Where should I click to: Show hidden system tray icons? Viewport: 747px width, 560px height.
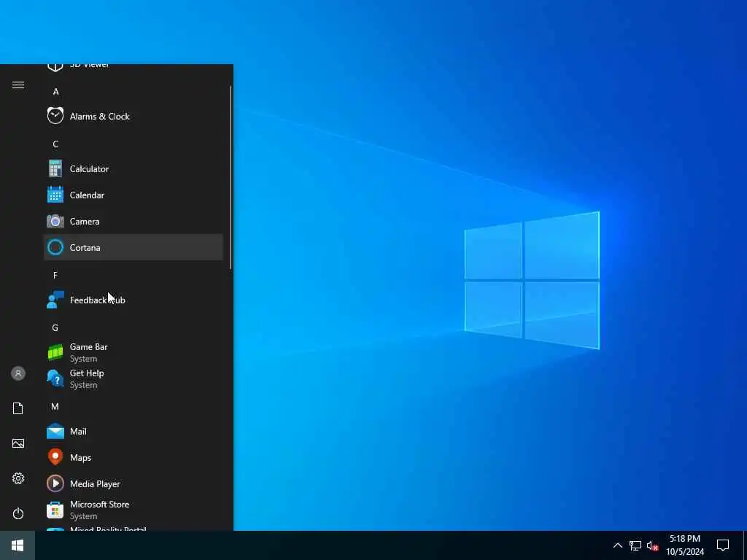(x=617, y=545)
